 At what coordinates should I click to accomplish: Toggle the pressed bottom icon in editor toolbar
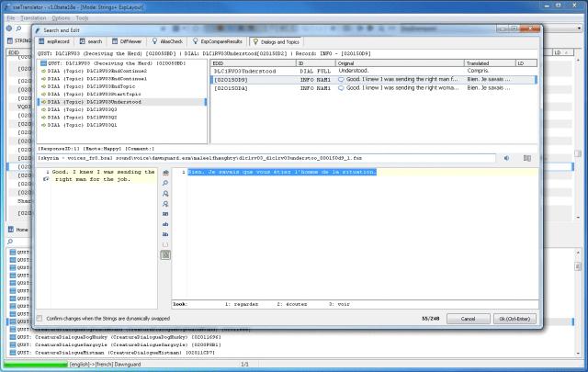(x=165, y=255)
